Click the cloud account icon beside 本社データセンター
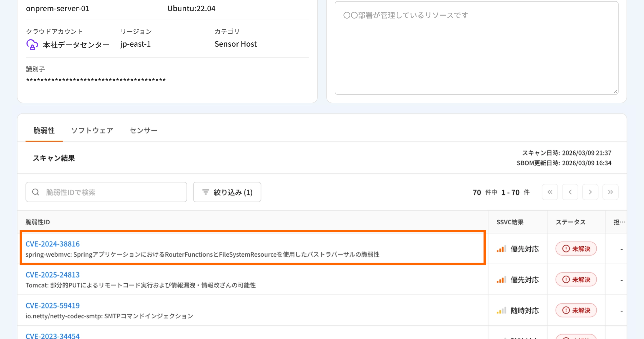The height and width of the screenshot is (339, 644). click(x=32, y=44)
